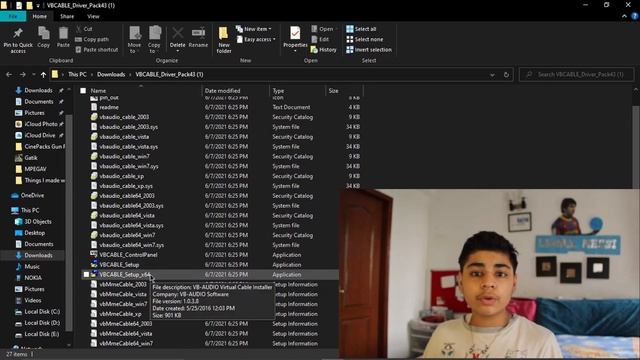Click the Properties ribbon icon

[295, 33]
